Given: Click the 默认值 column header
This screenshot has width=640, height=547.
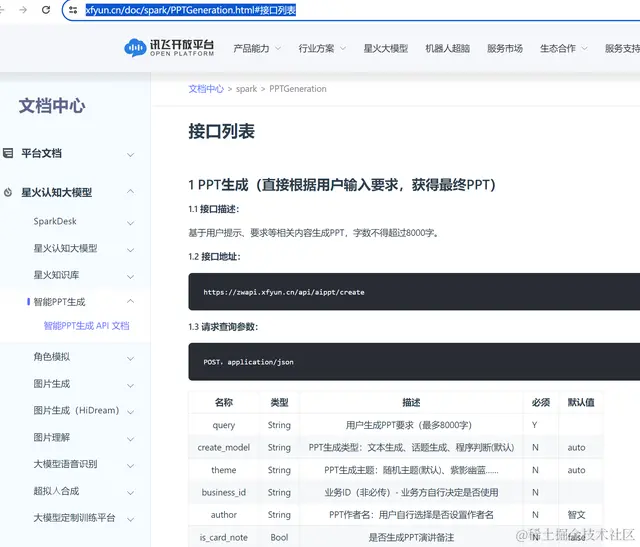Looking at the screenshot, I should point(581,402).
